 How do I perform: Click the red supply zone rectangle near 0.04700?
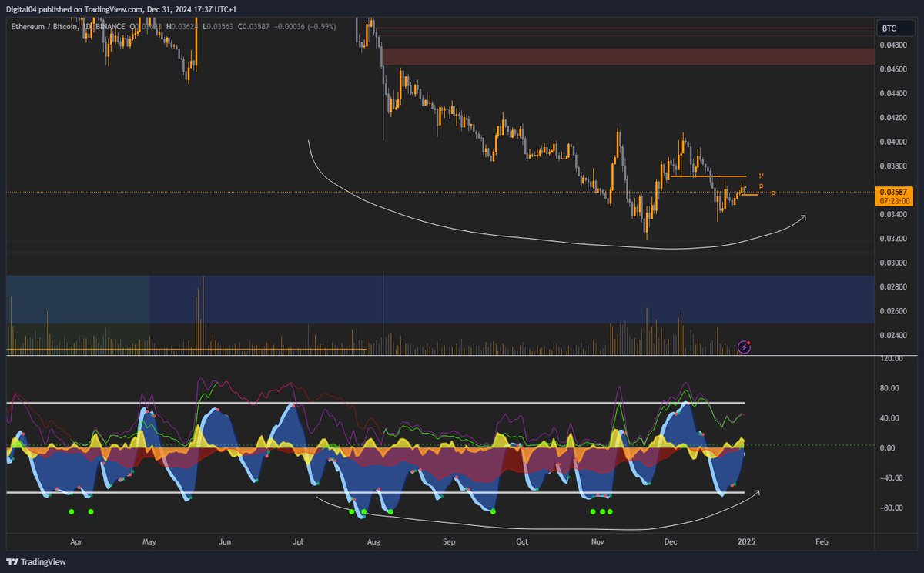(630, 56)
